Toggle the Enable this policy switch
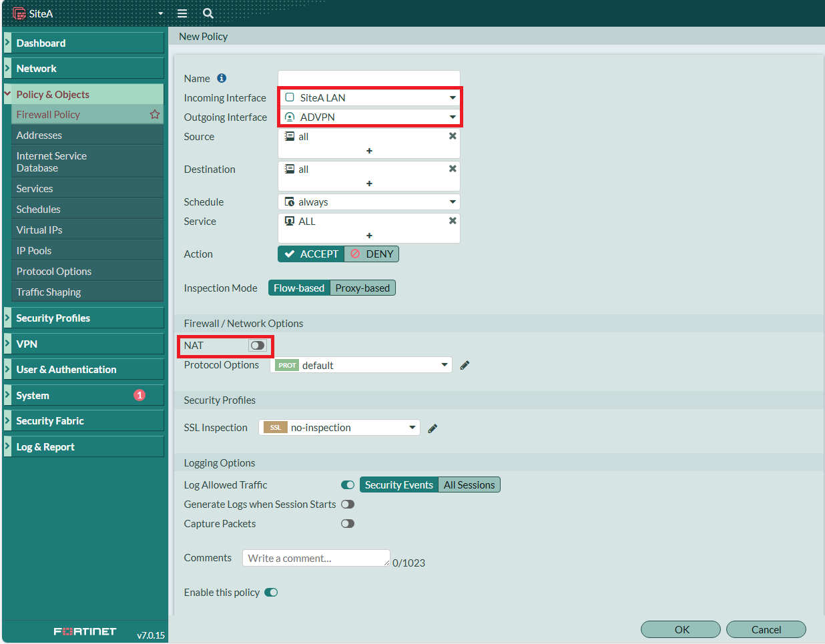The image size is (825, 644). click(x=271, y=593)
